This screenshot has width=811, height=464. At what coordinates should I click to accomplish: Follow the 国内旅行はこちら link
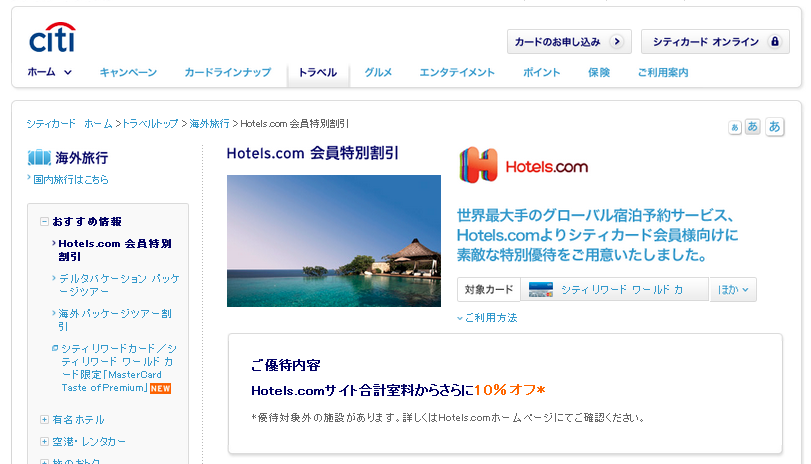tap(71, 179)
